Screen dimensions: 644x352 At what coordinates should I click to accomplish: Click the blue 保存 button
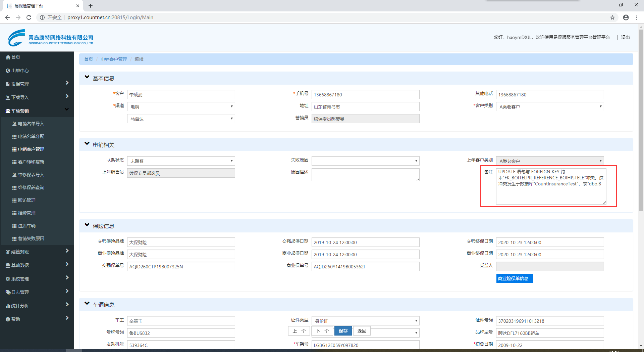point(343,331)
